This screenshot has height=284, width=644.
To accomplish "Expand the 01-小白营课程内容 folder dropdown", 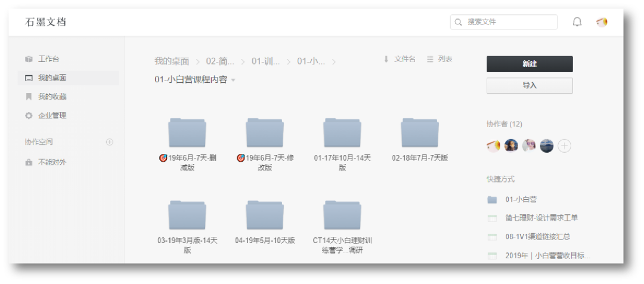I will pyautogui.click(x=233, y=80).
